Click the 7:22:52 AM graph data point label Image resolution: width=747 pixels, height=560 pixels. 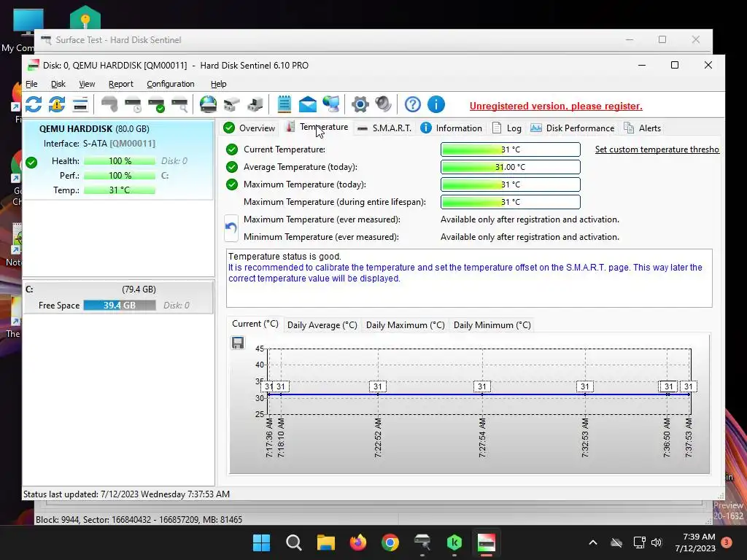[378, 386]
